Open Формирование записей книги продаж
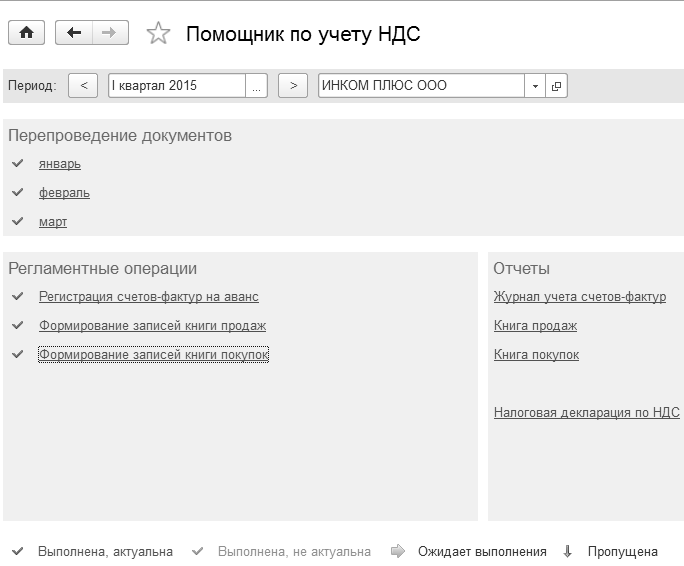This screenshot has width=684, height=566. (152, 326)
